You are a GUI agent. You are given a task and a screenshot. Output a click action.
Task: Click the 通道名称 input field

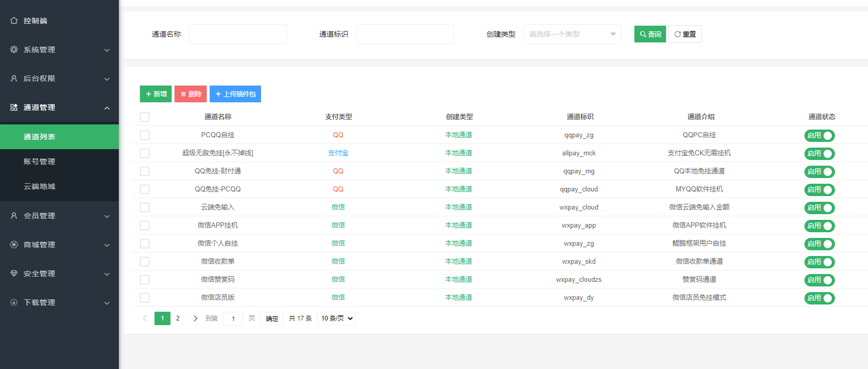tap(238, 34)
